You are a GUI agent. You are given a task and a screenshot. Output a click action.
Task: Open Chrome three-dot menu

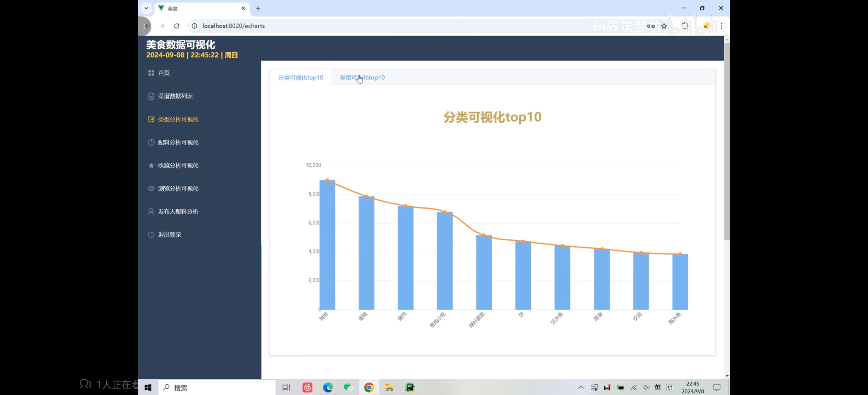tap(721, 26)
